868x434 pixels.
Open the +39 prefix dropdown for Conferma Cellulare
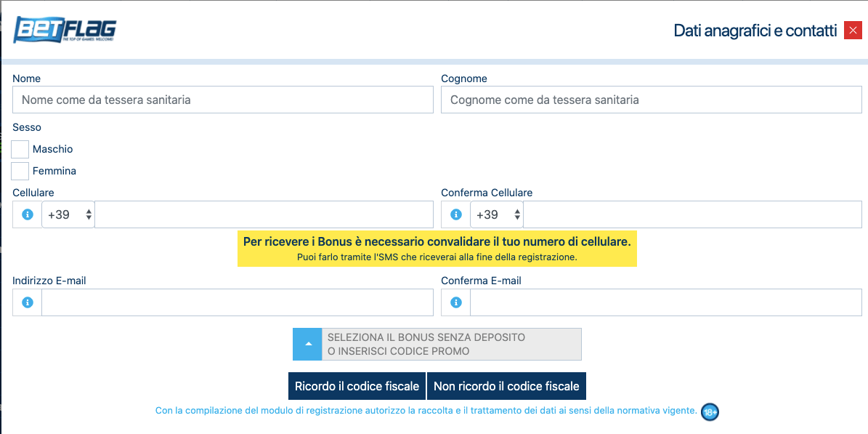tap(497, 214)
